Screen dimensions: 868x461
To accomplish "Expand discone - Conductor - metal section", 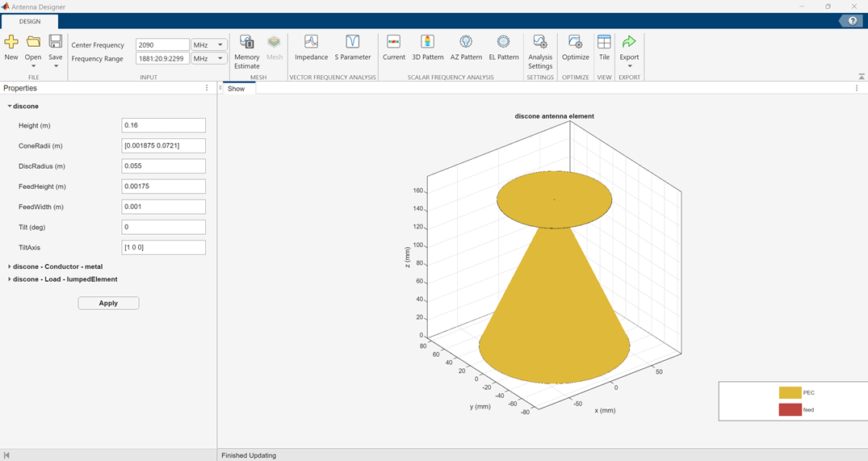I will tap(10, 266).
